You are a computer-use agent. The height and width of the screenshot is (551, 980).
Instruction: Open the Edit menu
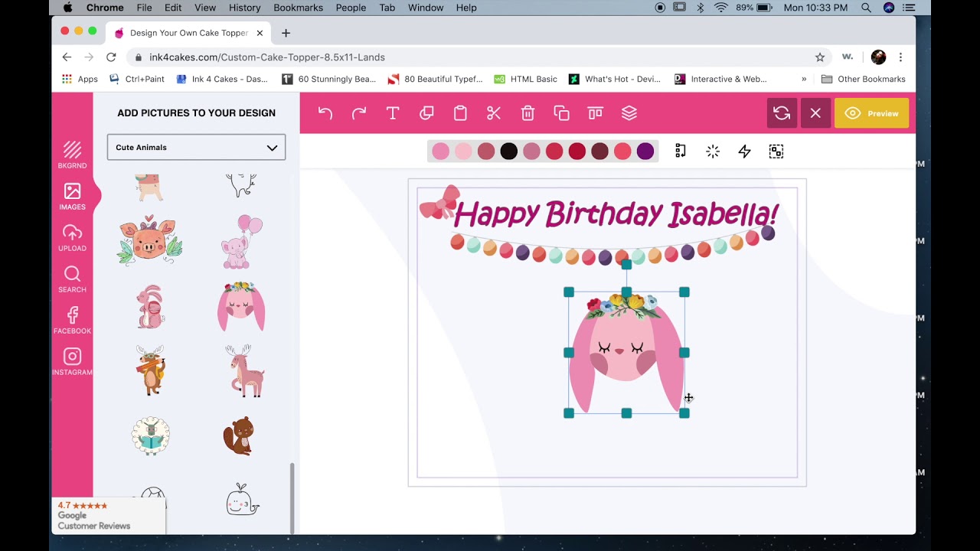point(173,8)
